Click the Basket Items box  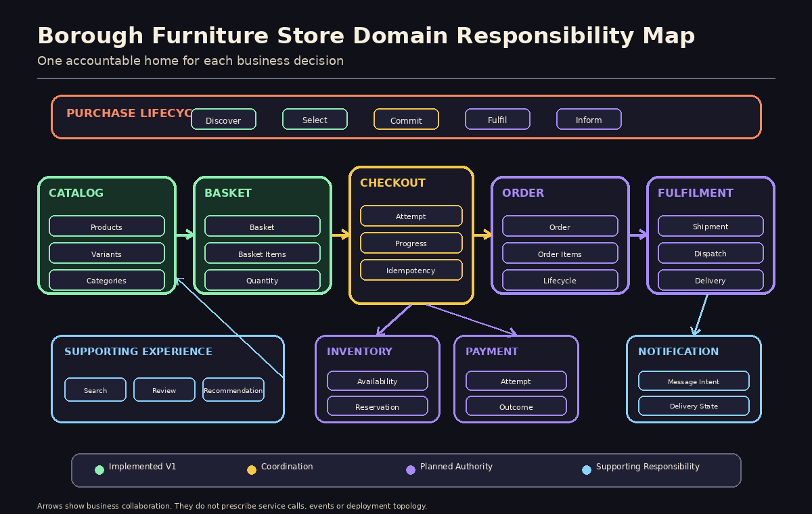[x=263, y=253]
